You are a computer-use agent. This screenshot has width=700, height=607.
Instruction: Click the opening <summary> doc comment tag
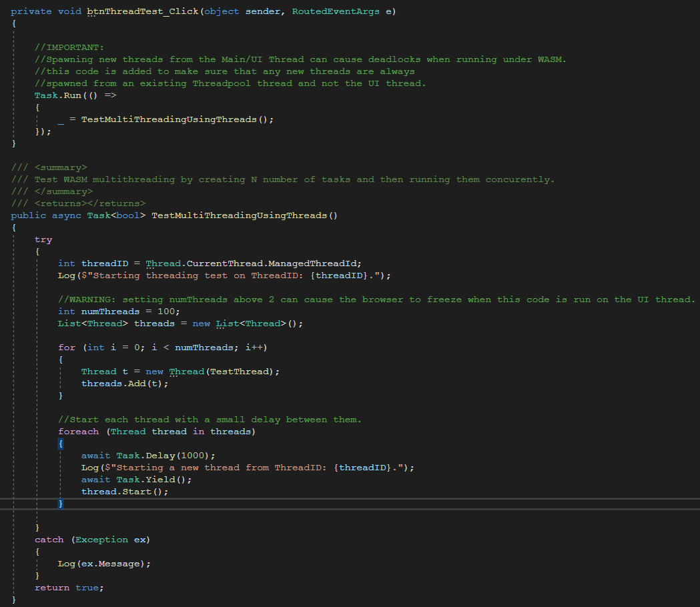point(49,167)
